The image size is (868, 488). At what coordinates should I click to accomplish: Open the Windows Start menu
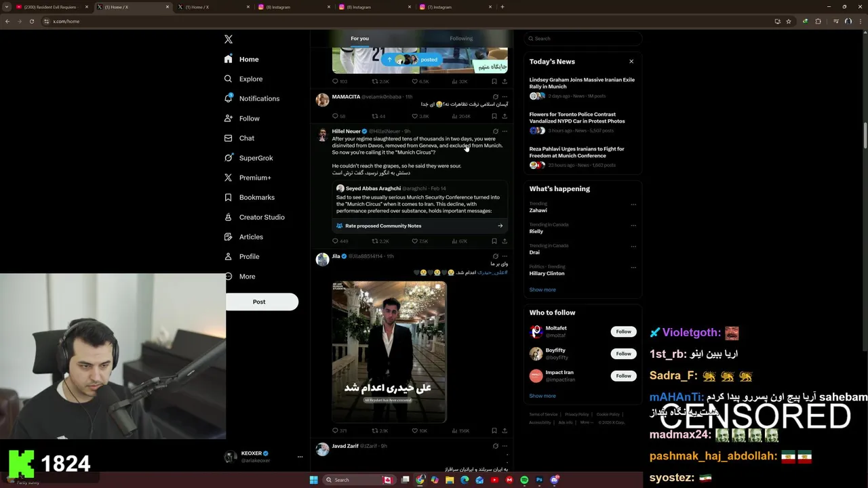coord(313,480)
